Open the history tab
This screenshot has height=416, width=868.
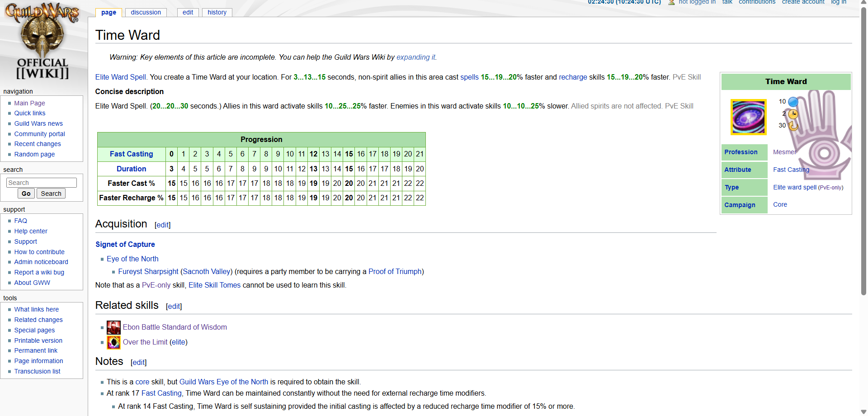(x=217, y=12)
